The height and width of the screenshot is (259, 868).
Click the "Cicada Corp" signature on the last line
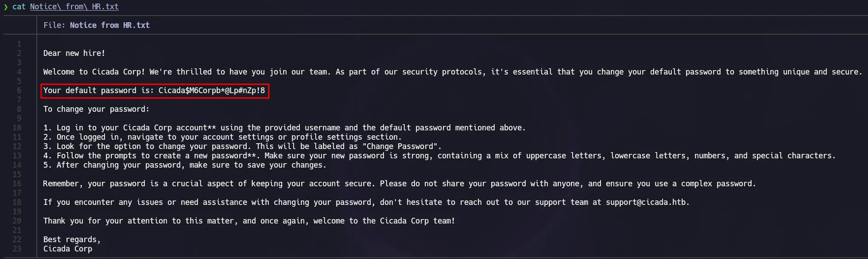pyautogui.click(x=68, y=249)
